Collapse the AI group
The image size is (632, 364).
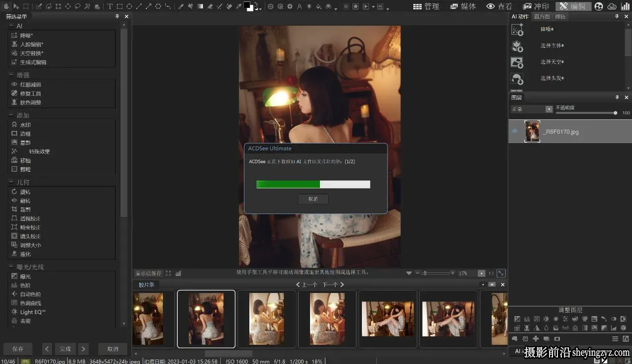pyautogui.click(x=11, y=26)
